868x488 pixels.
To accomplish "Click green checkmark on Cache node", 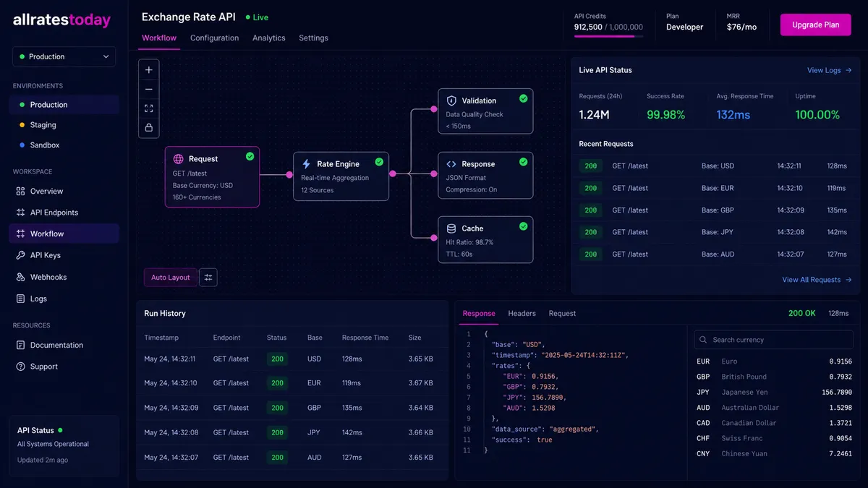I will coord(523,226).
